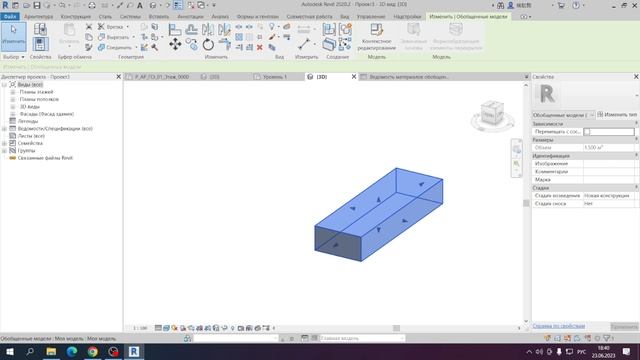Open Google Chrome from the Windows taskbar

click(93, 352)
